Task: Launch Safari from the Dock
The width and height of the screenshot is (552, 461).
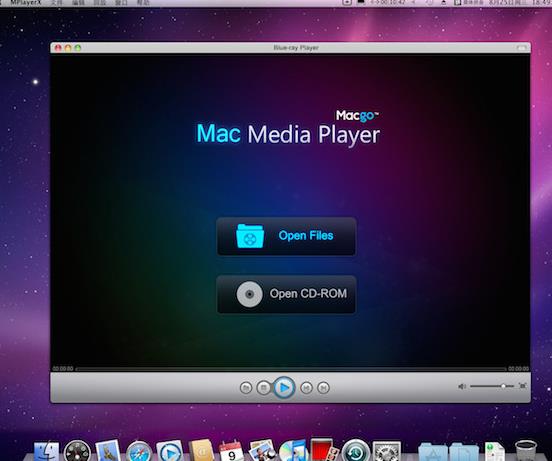Action: click(139, 451)
